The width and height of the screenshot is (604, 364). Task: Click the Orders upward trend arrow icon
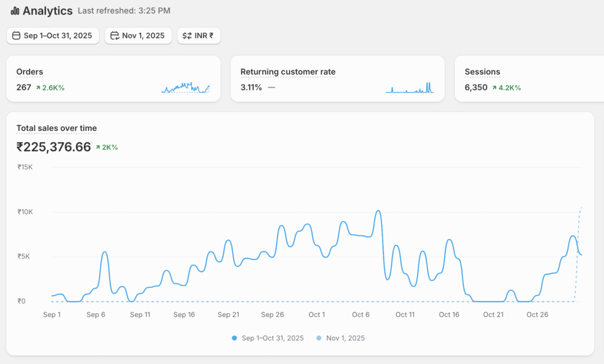point(38,87)
